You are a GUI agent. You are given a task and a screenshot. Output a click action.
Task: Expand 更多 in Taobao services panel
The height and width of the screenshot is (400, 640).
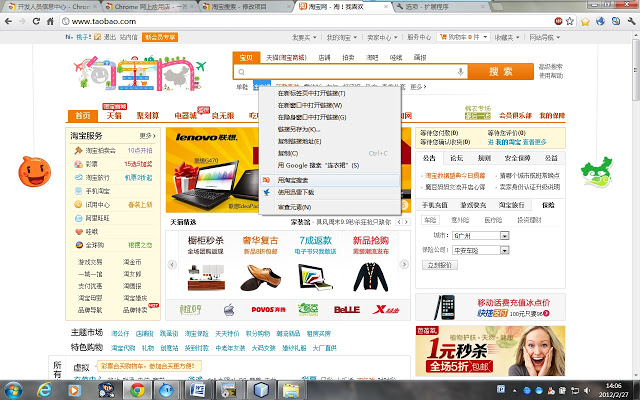click(x=147, y=136)
